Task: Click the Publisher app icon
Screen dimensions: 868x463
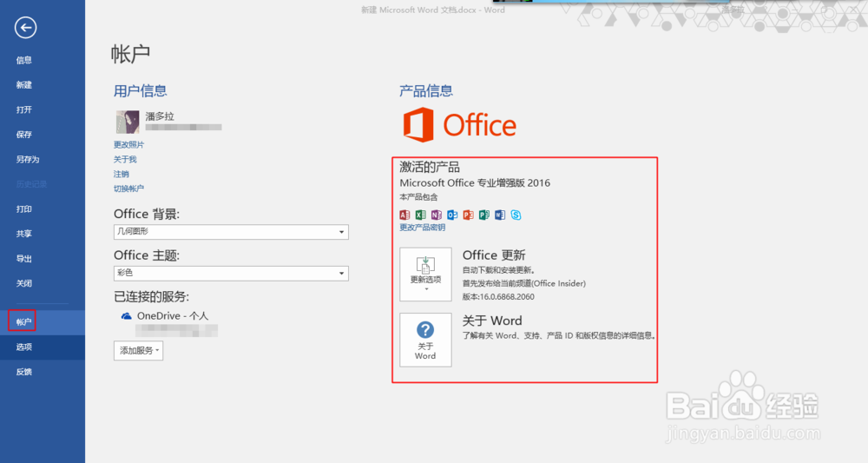Action: pyautogui.click(x=483, y=215)
